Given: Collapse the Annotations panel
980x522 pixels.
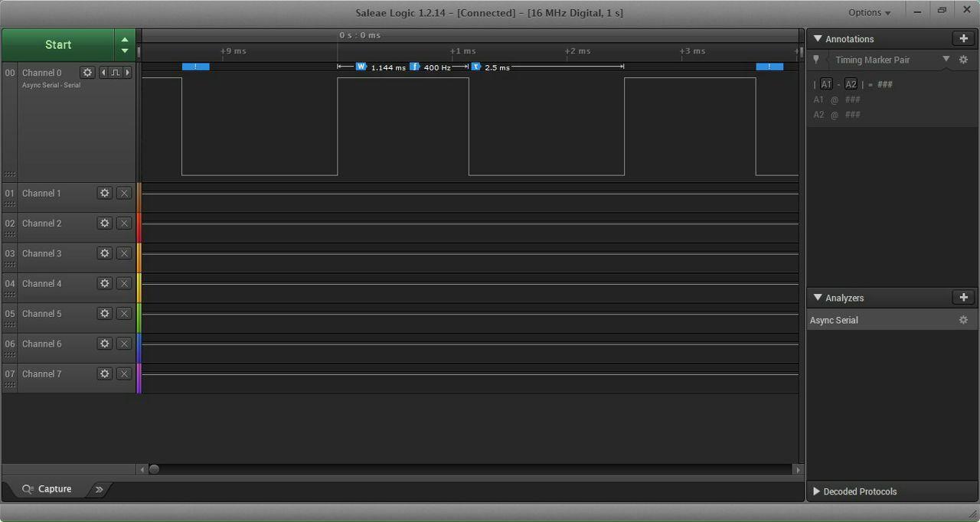Looking at the screenshot, I should (818, 39).
